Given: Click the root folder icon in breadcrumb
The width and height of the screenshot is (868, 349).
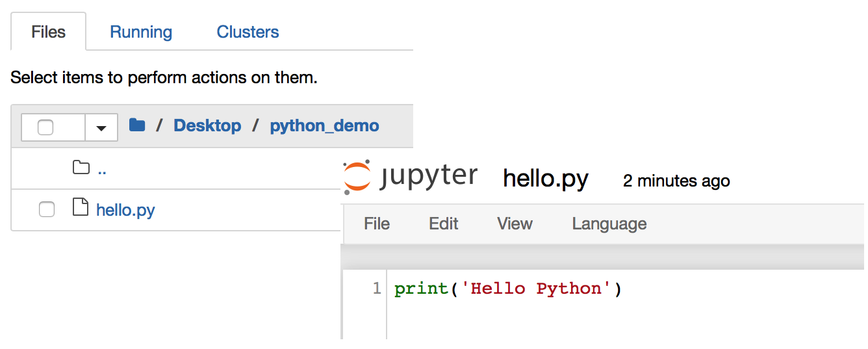Looking at the screenshot, I should [x=137, y=125].
